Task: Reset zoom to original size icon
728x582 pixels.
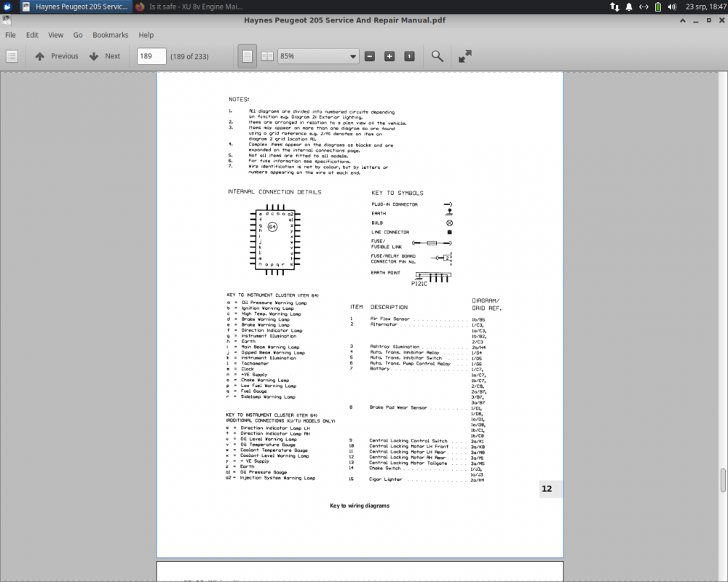Action: point(409,56)
